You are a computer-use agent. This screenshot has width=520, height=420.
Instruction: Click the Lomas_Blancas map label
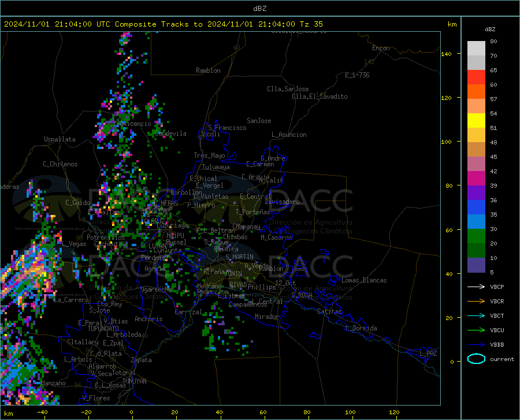click(364, 280)
